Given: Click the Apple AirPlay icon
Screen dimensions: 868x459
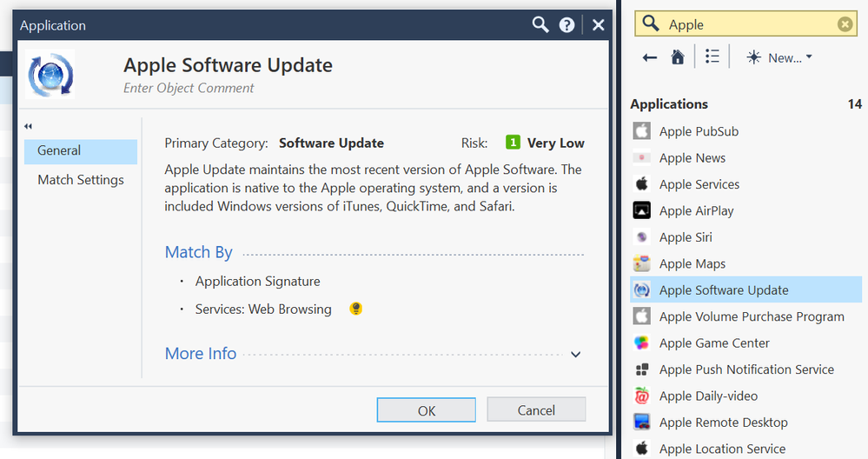Looking at the screenshot, I should click(641, 210).
